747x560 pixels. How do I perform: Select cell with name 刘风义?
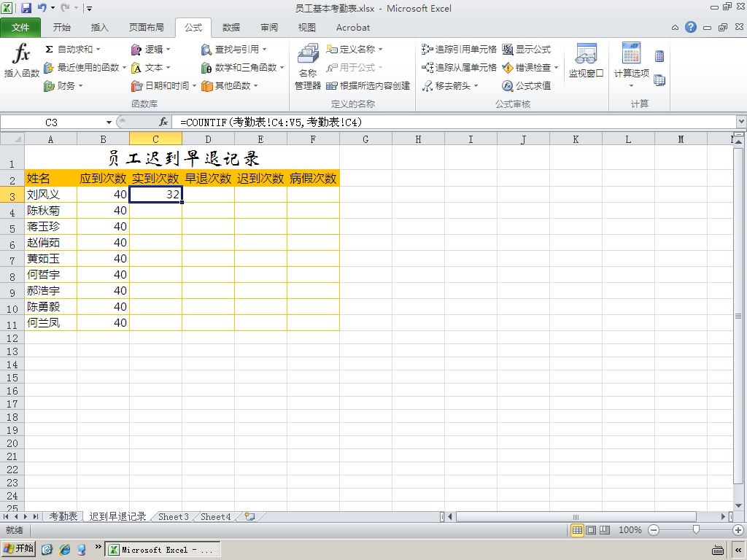point(50,194)
